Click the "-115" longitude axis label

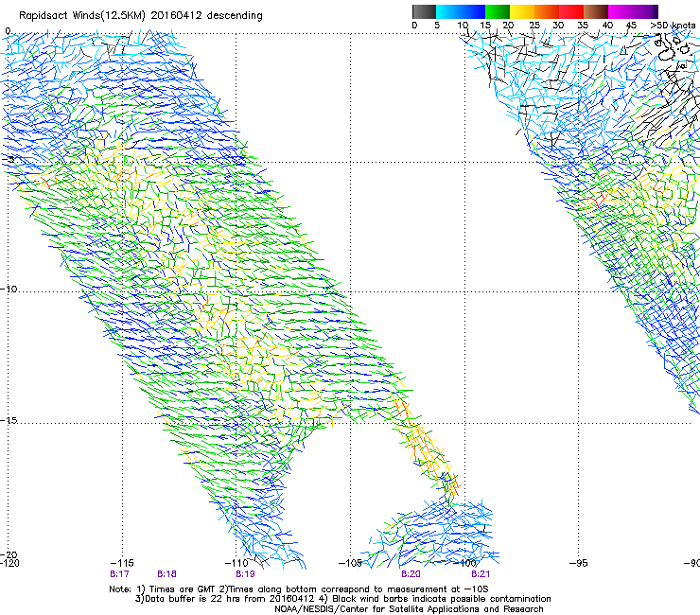coord(122,563)
